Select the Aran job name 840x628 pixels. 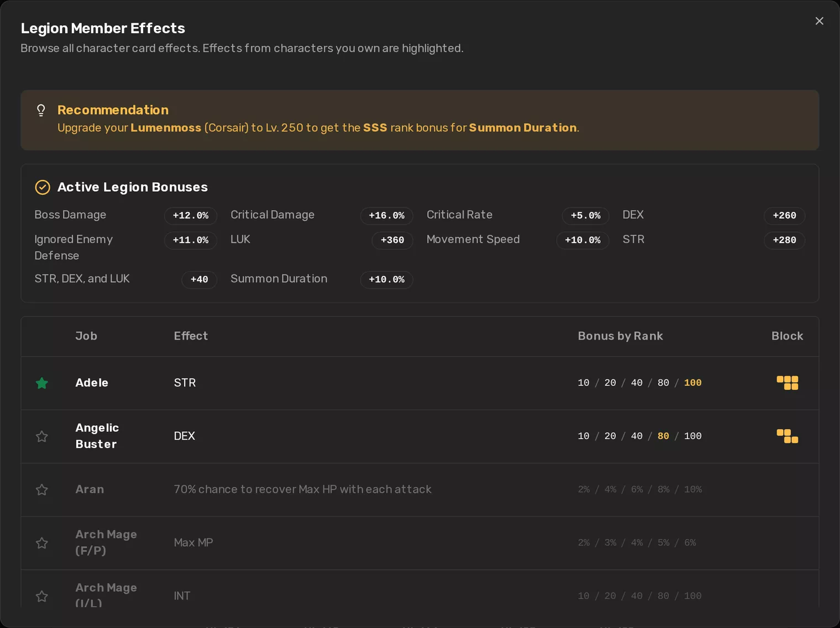tap(90, 489)
